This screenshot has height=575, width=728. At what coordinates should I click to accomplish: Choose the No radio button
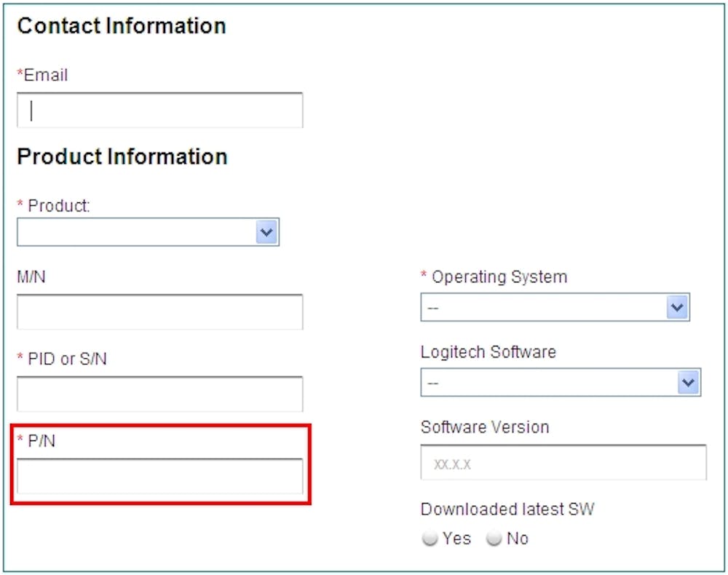click(494, 539)
